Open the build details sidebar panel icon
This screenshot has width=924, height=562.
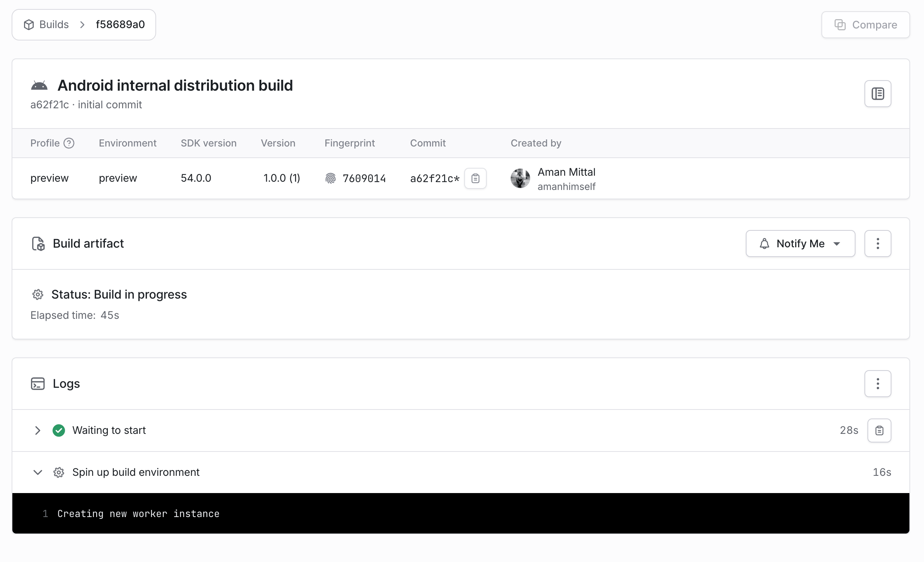click(878, 94)
